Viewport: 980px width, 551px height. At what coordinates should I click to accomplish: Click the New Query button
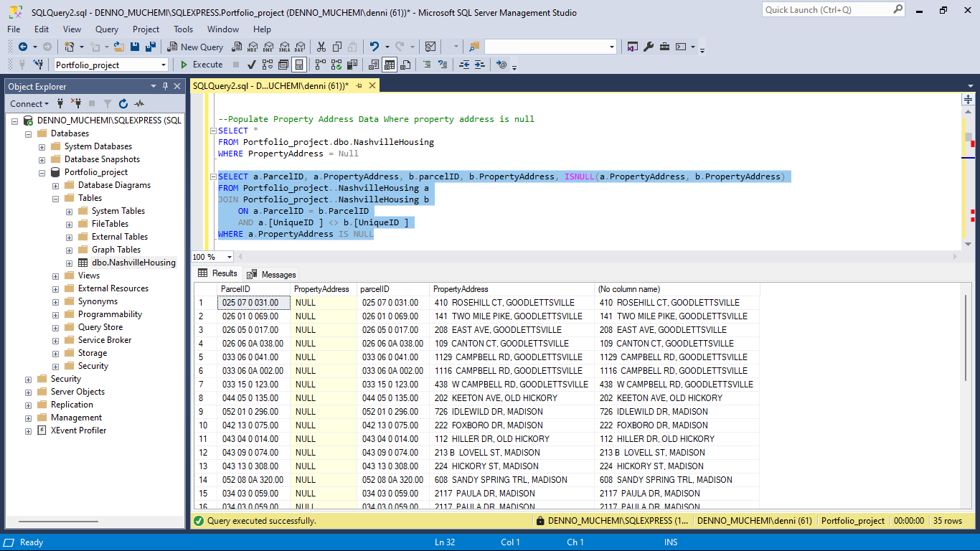[195, 47]
